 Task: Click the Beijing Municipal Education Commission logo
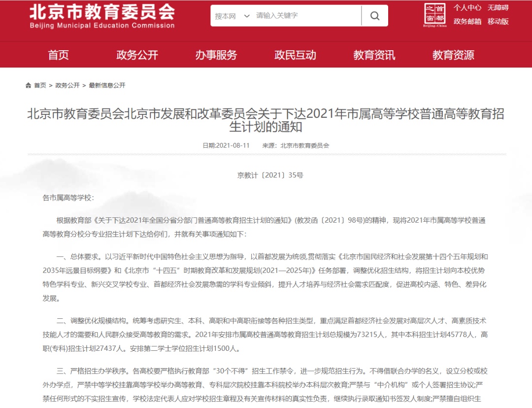102,16
